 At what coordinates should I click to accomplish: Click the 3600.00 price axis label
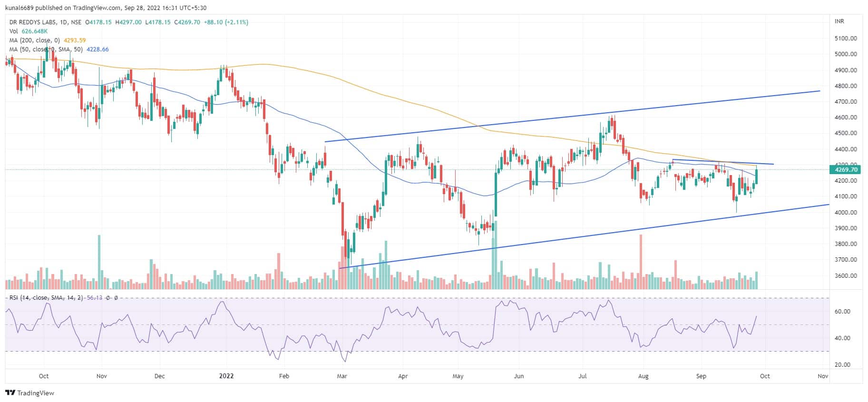tap(846, 276)
